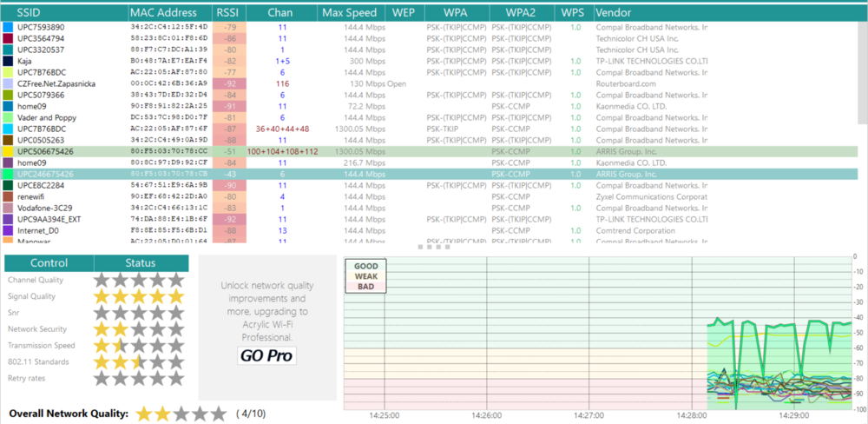This screenshot has width=868, height=424.
Task: Click the blue color swatch beside UPC7593890
Action: 8,28
